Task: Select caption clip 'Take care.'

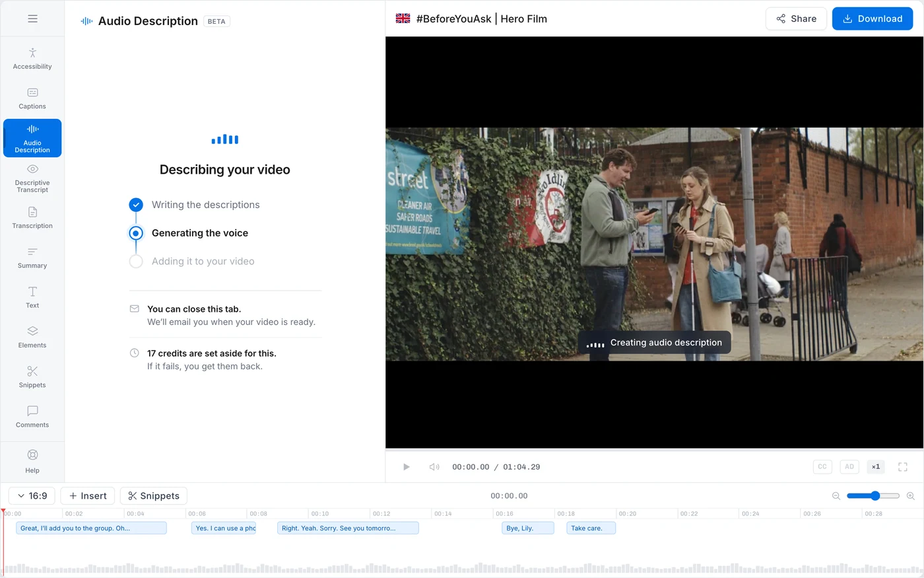Action: 591,528
